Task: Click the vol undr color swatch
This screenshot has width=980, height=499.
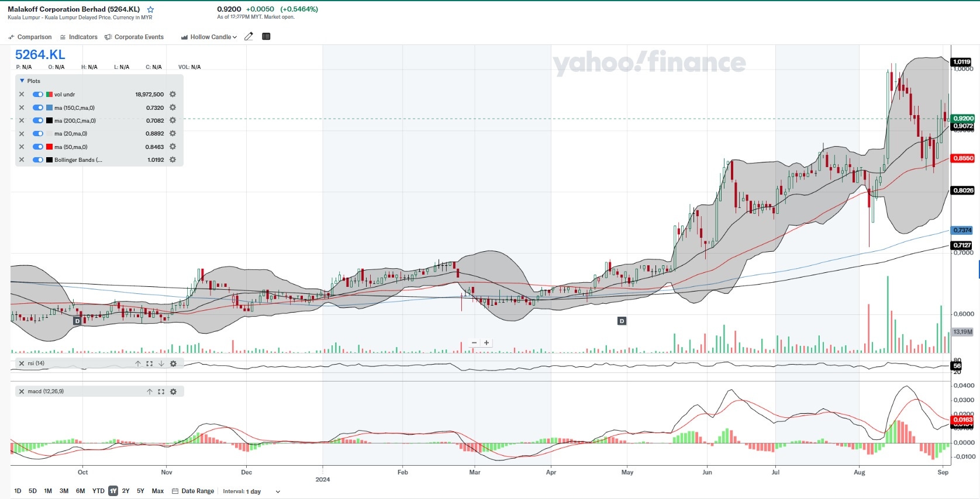Action: (50, 94)
